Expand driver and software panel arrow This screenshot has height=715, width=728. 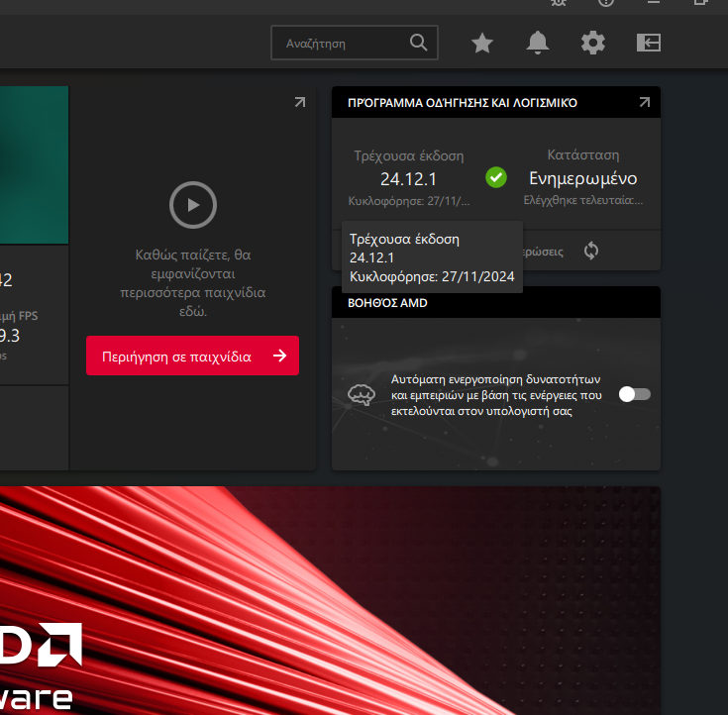645,102
